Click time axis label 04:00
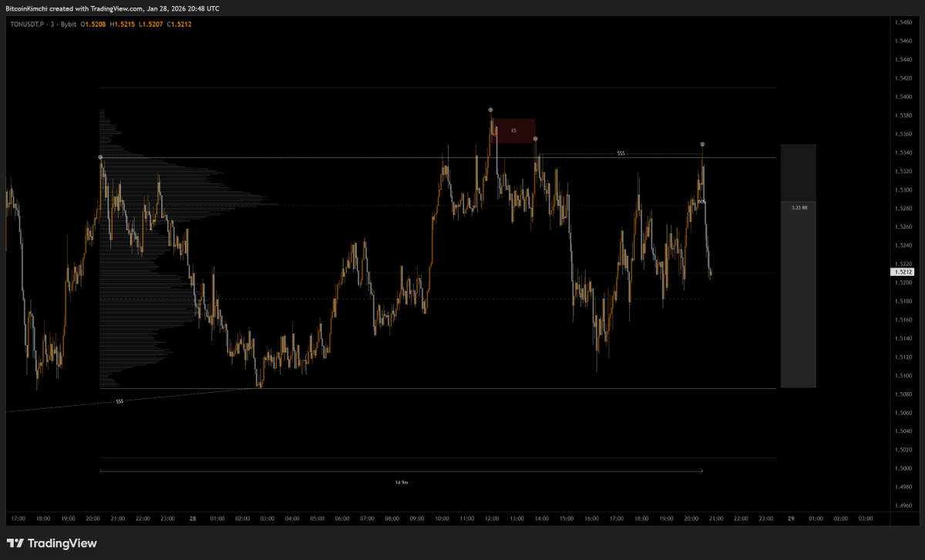 (292, 518)
